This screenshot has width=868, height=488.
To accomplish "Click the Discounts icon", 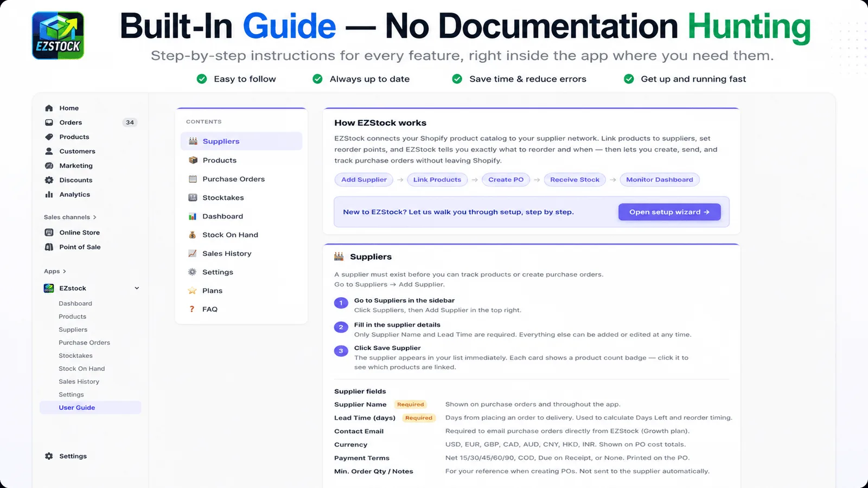I will pyautogui.click(x=49, y=180).
